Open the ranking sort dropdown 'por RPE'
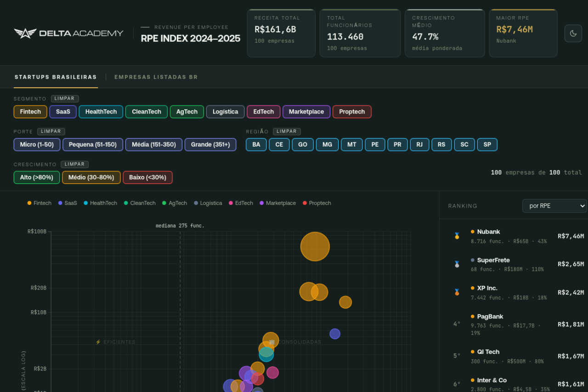This screenshot has height=392, width=588. (x=554, y=206)
